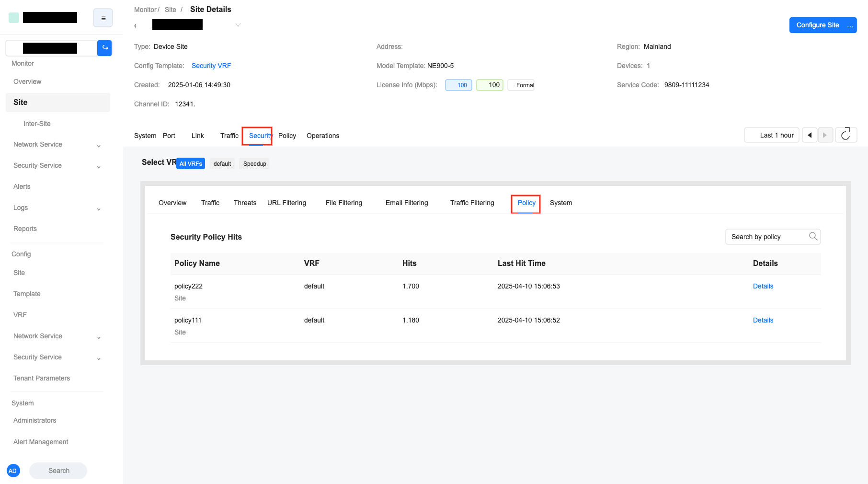Open Site under the Config section

(x=19, y=273)
